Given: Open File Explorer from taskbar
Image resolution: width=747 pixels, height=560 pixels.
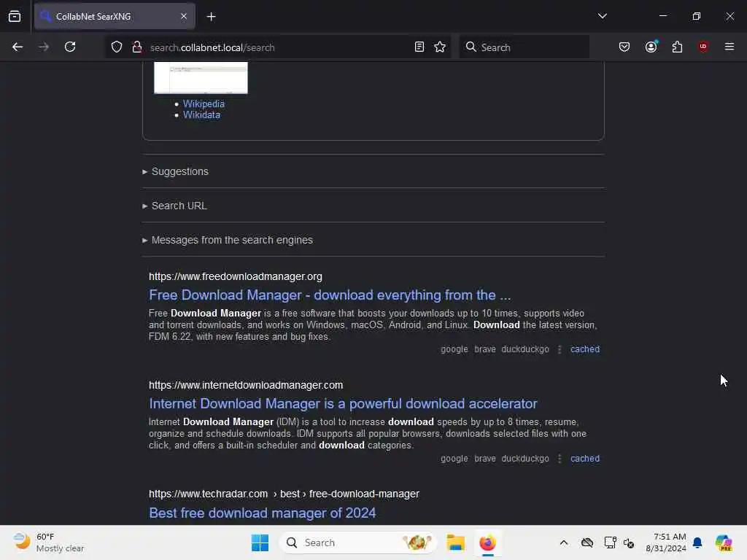Looking at the screenshot, I should [455, 542].
